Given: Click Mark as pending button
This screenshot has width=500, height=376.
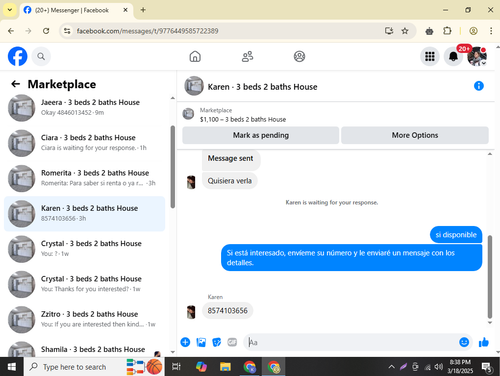Looking at the screenshot, I should coord(261,135).
